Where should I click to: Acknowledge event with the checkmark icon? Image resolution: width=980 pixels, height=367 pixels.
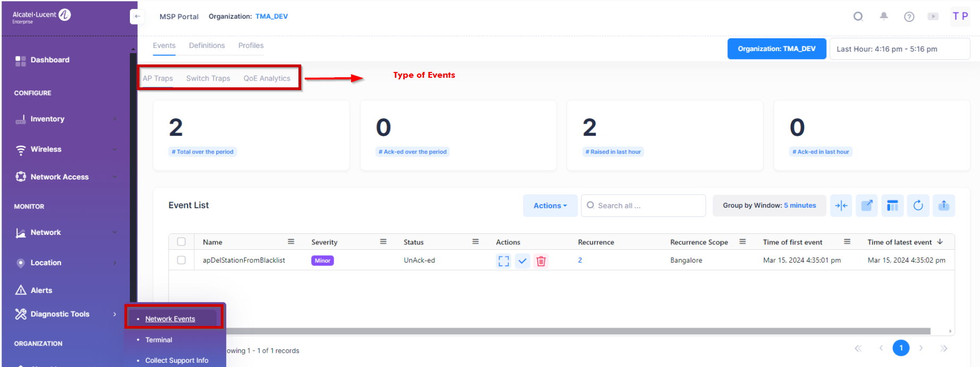click(522, 261)
